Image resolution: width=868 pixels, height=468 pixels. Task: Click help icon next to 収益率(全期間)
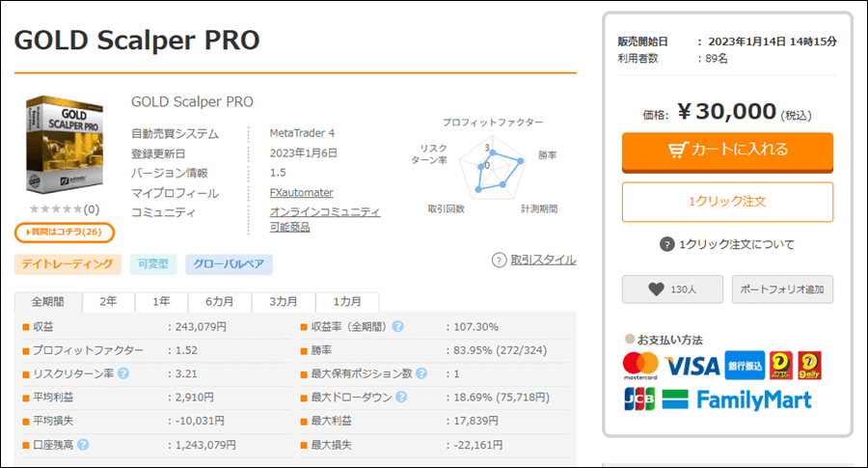coord(397,327)
